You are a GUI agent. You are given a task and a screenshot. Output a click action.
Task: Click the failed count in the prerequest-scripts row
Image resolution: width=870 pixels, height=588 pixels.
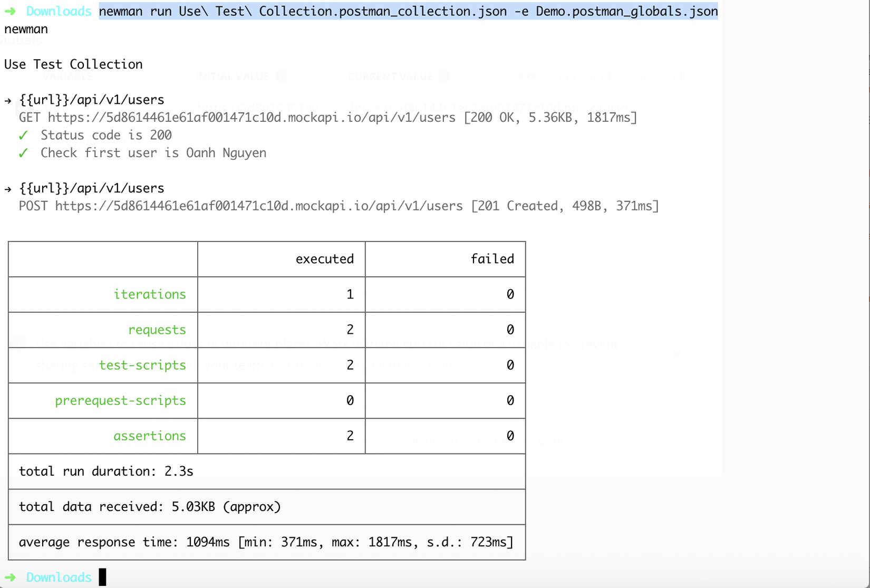coord(510,401)
